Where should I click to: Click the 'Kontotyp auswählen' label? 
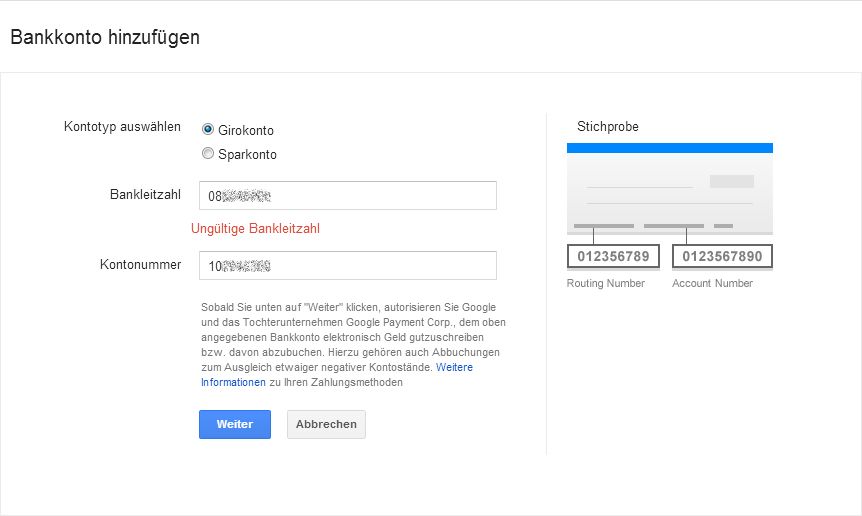click(122, 127)
